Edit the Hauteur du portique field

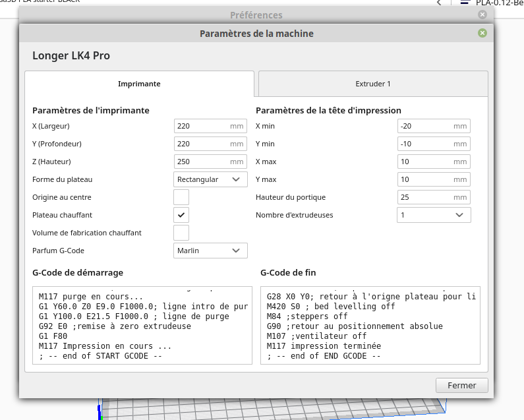434,197
